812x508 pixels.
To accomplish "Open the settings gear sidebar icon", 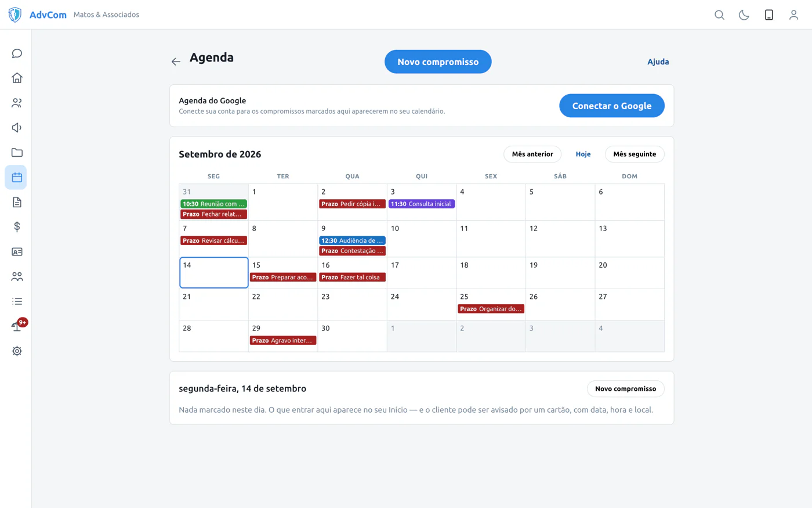I will pos(17,351).
